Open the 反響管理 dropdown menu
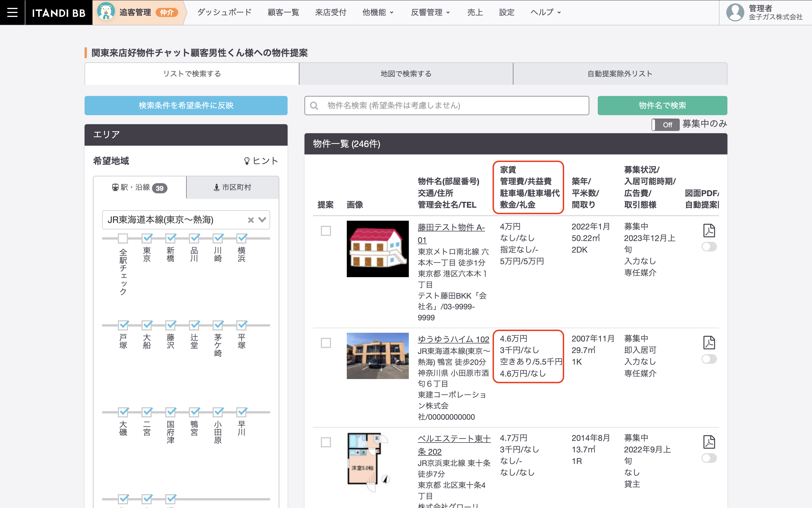 tap(430, 12)
